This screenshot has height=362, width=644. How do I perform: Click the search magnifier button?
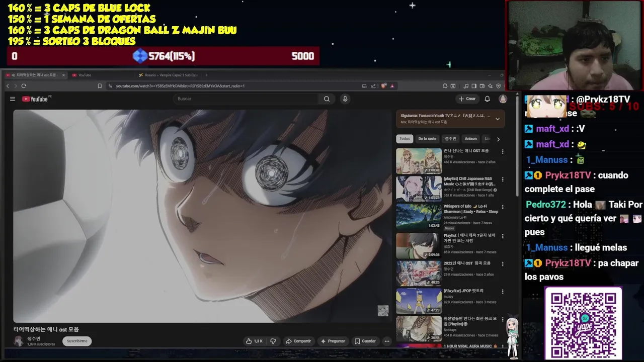point(327,99)
